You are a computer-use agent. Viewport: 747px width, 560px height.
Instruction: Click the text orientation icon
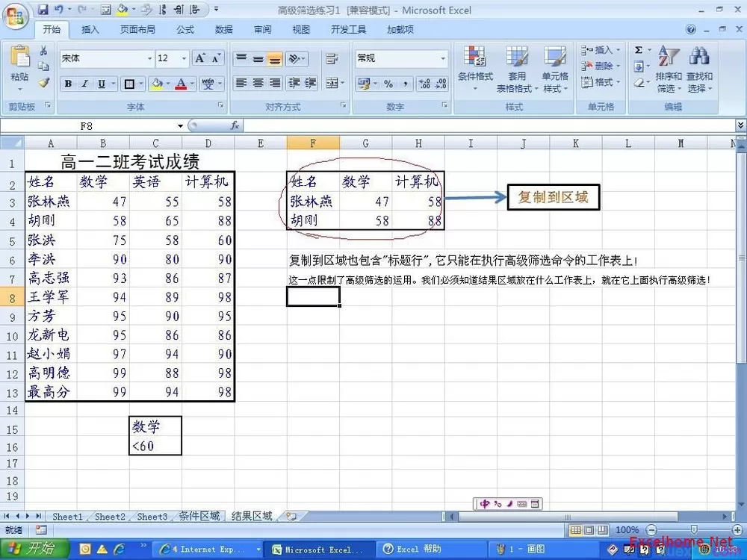pyautogui.click(x=295, y=58)
